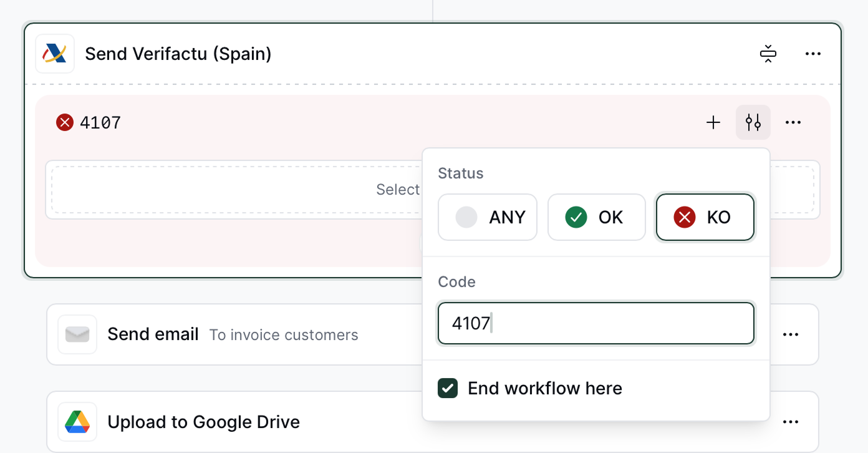Click the Status label in popup
Image resolution: width=868 pixels, height=453 pixels.
coord(461,173)
